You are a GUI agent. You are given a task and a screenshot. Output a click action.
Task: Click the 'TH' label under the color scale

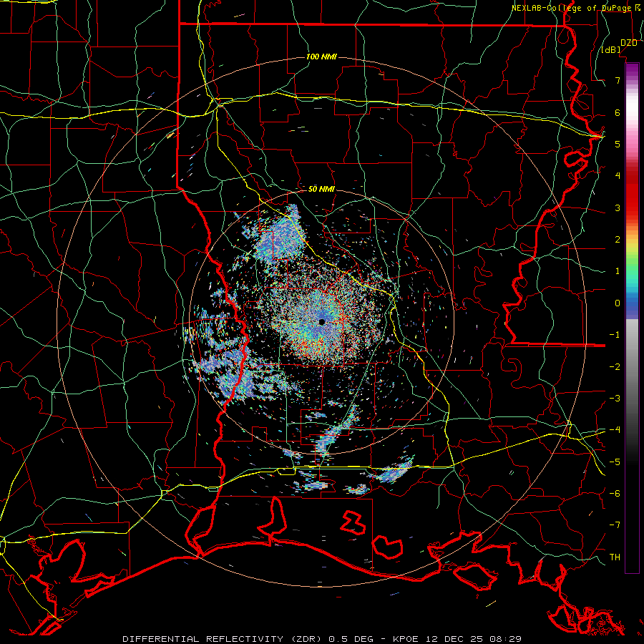[615, 557]
